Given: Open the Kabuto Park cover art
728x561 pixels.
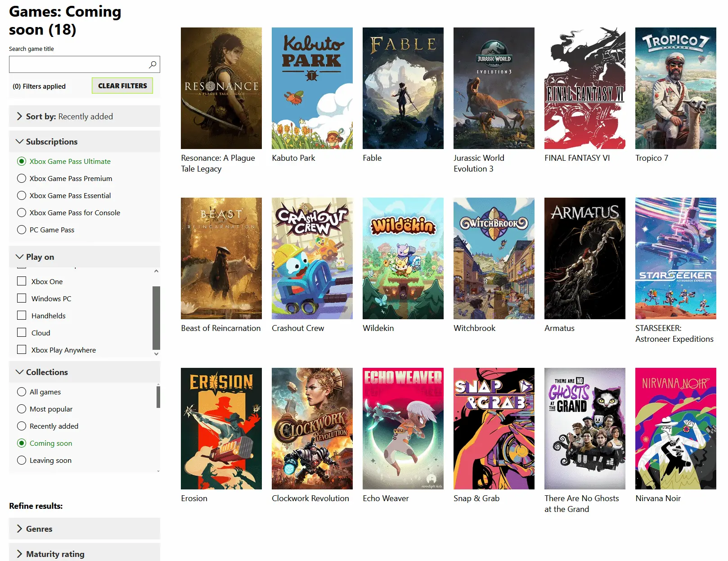Looking at the screenshot, I should click(312, 88).
